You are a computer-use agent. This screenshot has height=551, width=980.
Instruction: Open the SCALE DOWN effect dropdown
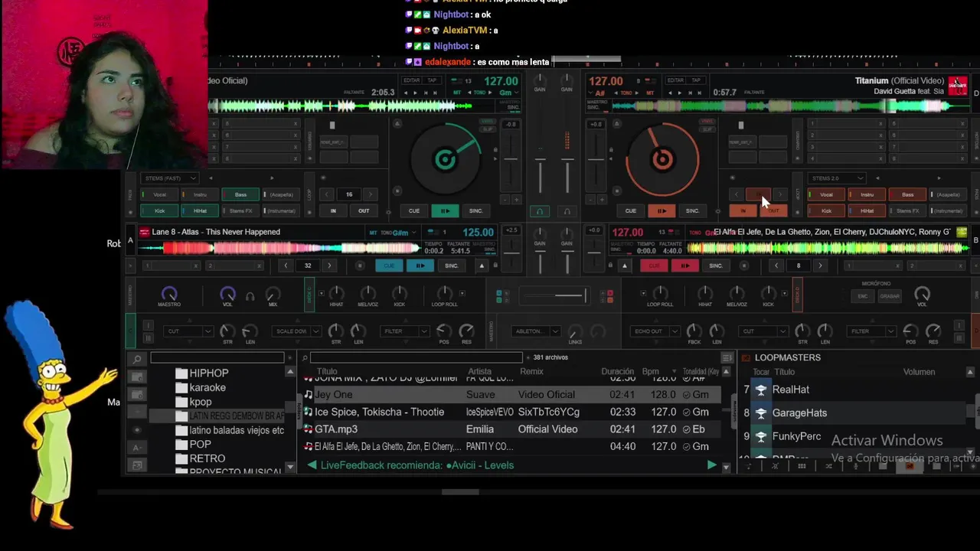pyautogui.click(x=296, y=331)
